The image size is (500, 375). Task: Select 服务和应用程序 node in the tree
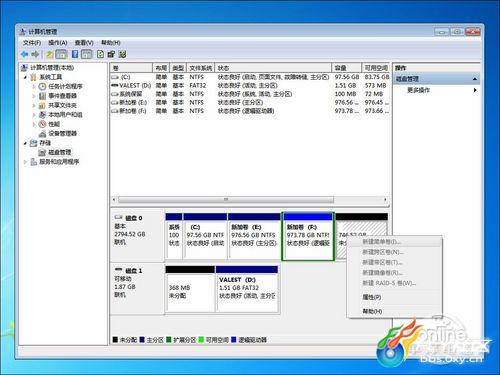59,162
